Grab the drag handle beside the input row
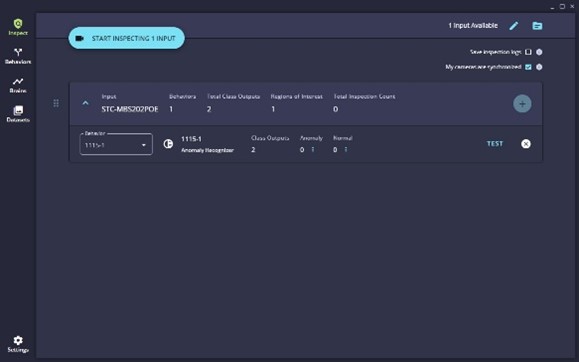The width and height of the screenshot is (579, 362). point(56,103)
